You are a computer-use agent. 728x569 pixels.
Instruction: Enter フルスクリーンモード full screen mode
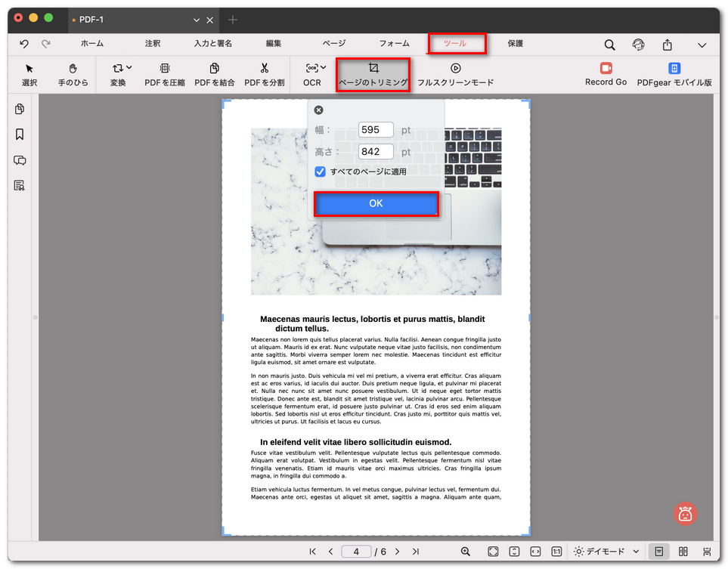455,74
